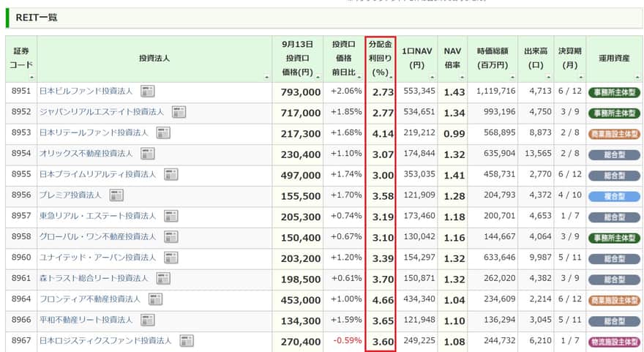This screenshot has width=644, height=352.
Task: Select yield value 4.66
Action: pos(383,300)
